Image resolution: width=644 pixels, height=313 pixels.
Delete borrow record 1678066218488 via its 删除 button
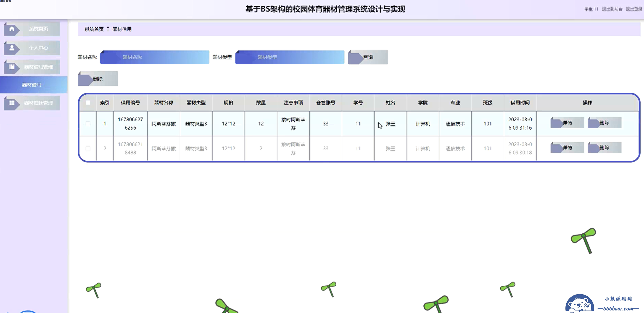(604, 148)
